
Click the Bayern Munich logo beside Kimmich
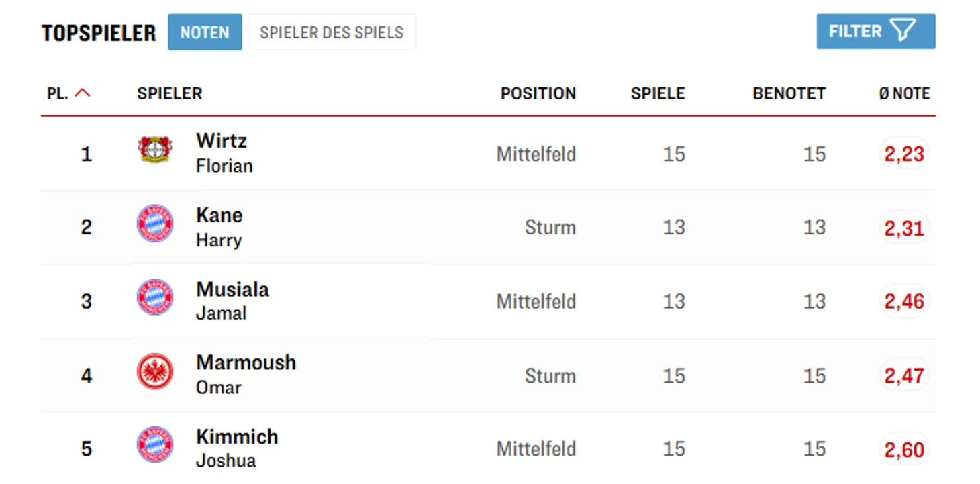[x=155, y=444]
